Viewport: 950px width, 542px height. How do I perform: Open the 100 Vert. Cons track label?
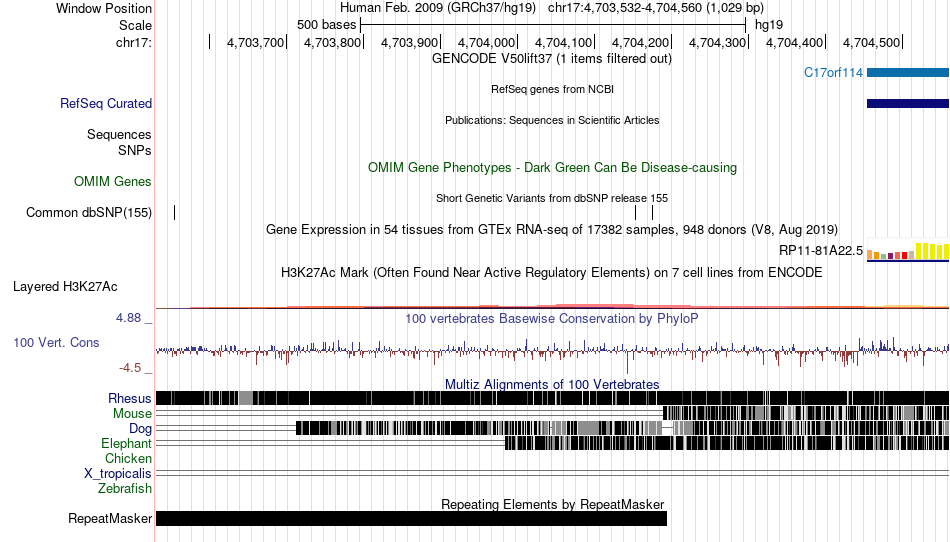point(56,343)
